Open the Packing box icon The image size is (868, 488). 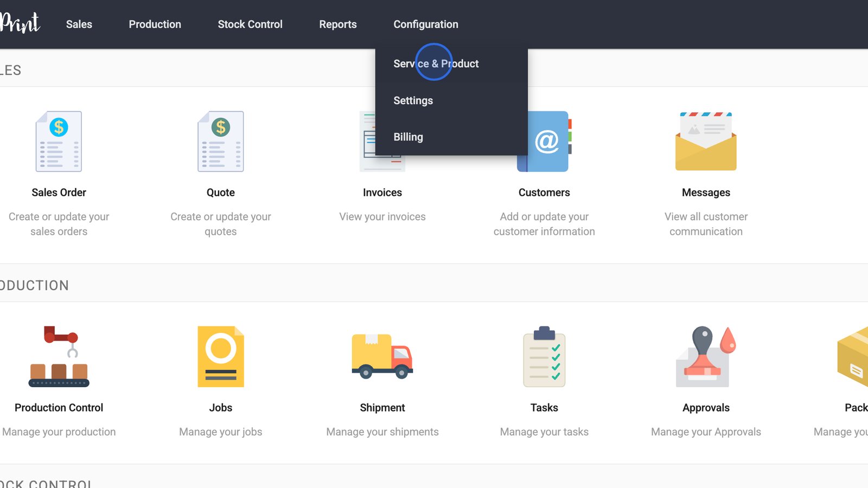tap(854, 356)
